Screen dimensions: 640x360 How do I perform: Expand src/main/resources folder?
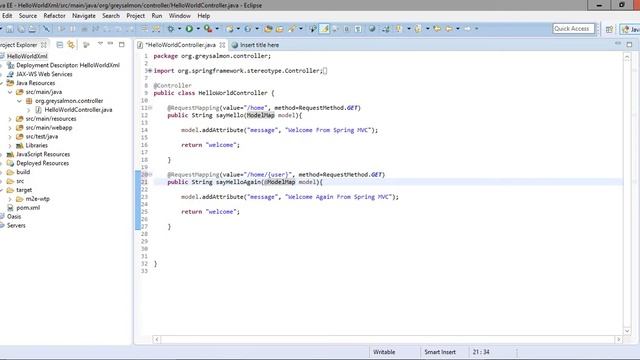pyautogui.click(x=10, y=119)
